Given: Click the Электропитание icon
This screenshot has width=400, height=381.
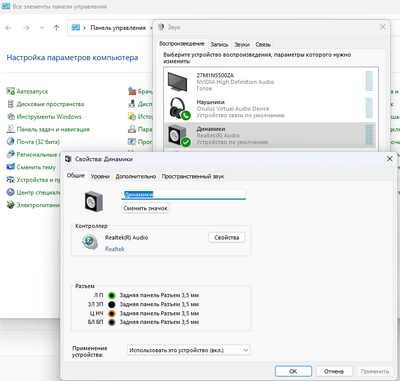Looking at the screenshot, I should 11,205.
